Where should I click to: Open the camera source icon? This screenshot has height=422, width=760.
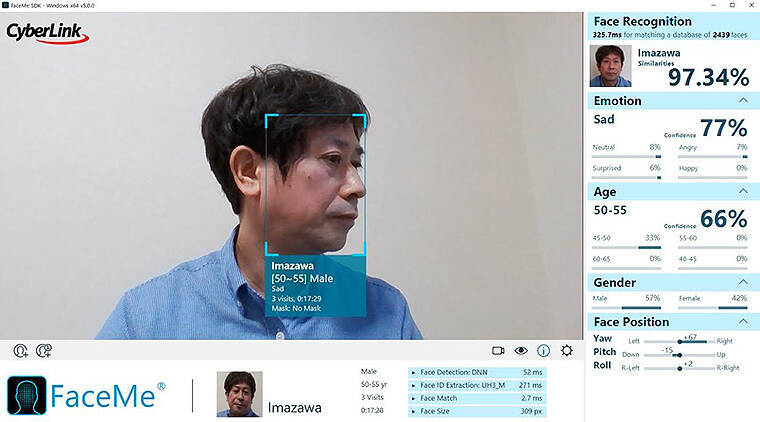(x=498, y=350)
